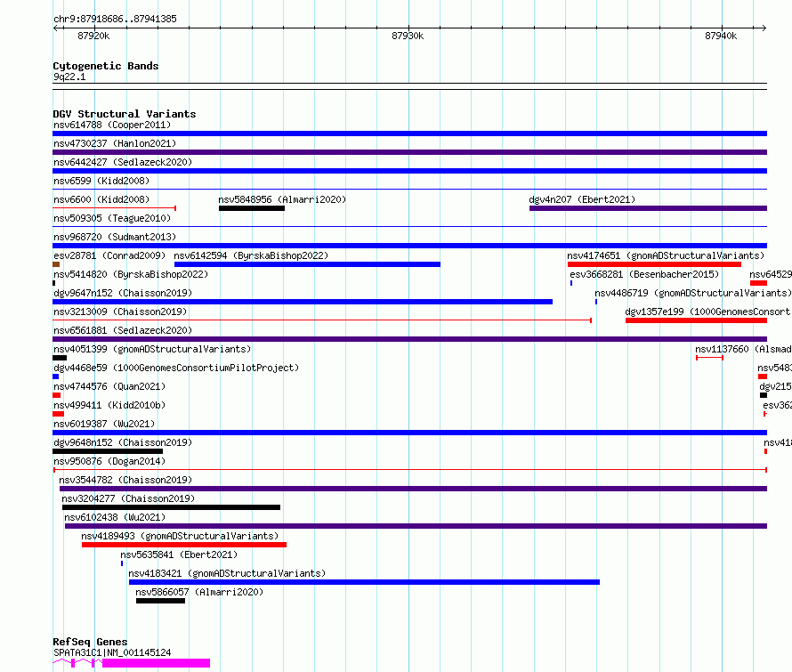The image size is (792, 672).
Task: Open the nsv5414820 (ByrskaBishop2022) label
Action: click(x=131, y=274)
